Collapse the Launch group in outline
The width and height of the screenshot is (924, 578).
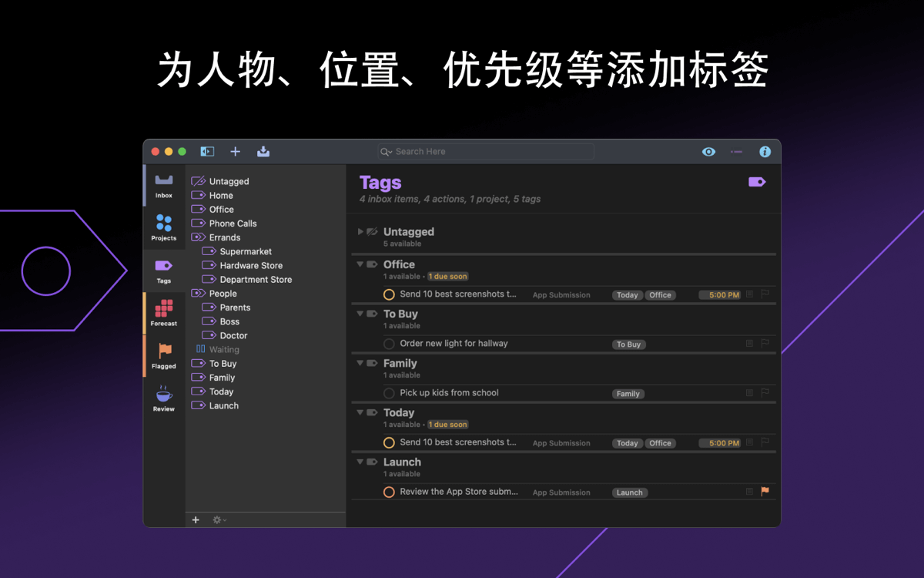pyautogui.click(x=360, y=462)
